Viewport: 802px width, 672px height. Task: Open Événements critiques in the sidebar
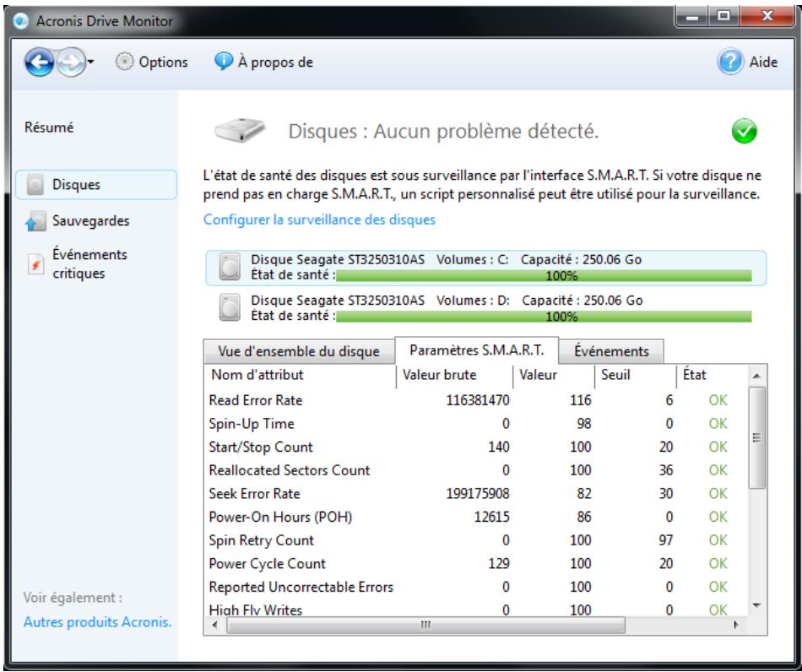coord(89,263)
